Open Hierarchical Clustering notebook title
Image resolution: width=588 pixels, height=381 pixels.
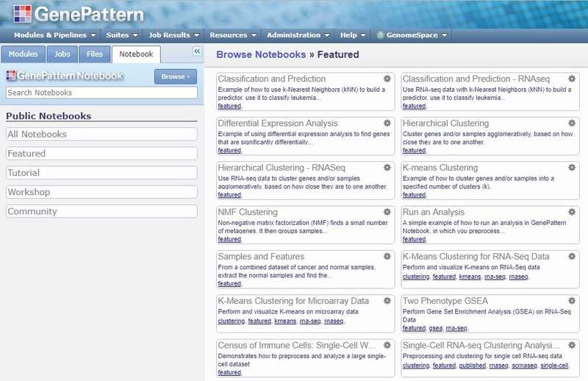point(445,123)
